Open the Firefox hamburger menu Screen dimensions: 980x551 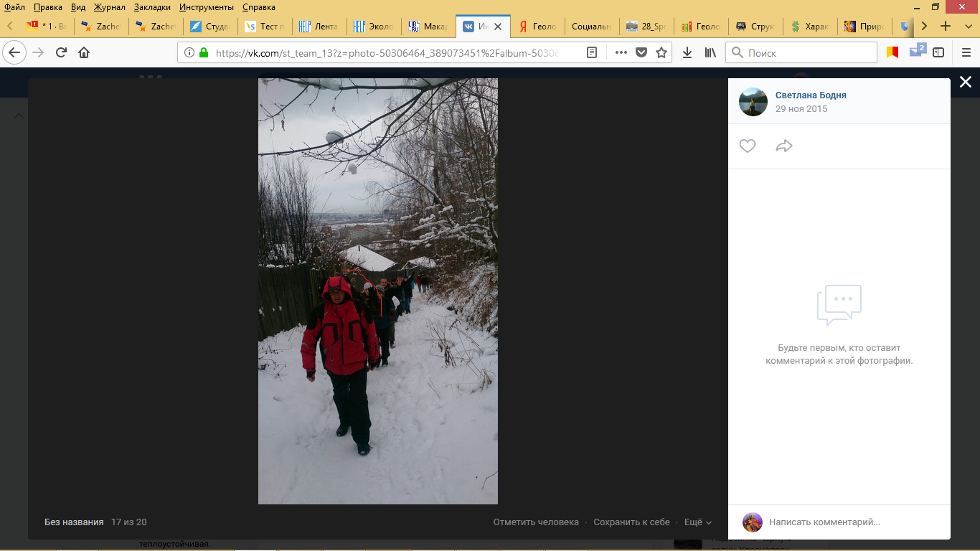(966, 52)
